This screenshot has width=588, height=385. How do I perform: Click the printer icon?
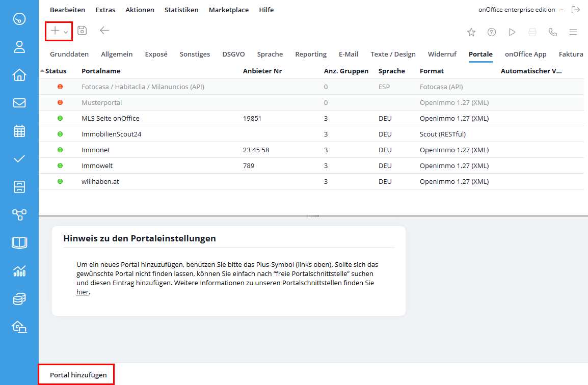point(532,32)
